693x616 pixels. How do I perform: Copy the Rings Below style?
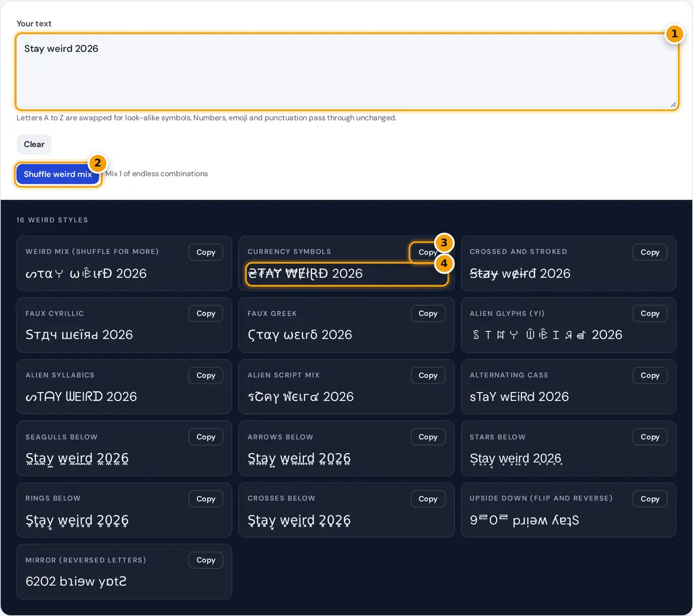point(206,499)
